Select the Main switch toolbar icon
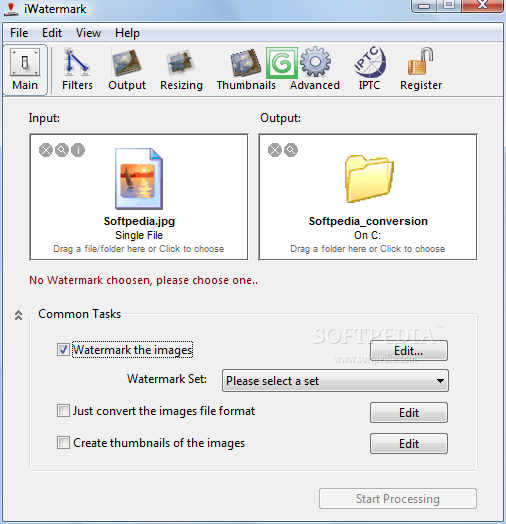The height and width of the screenshot is (524, 506). pos(25,70)
